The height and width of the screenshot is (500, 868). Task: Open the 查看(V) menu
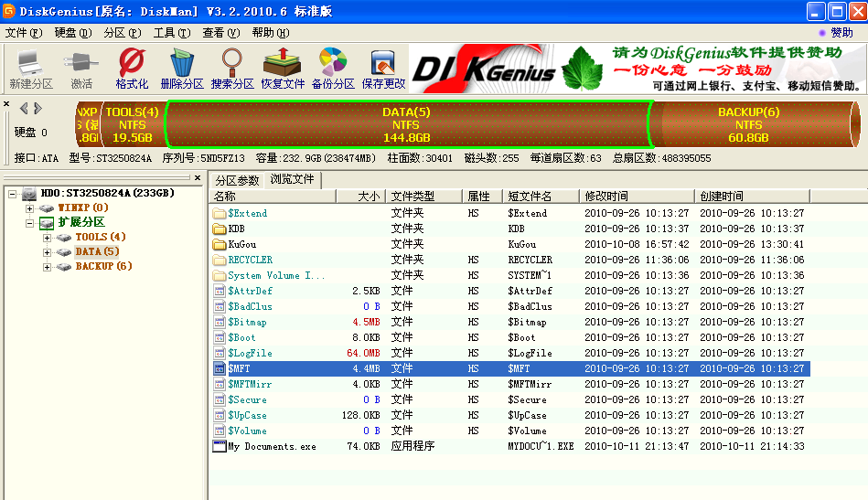point(220,33)
